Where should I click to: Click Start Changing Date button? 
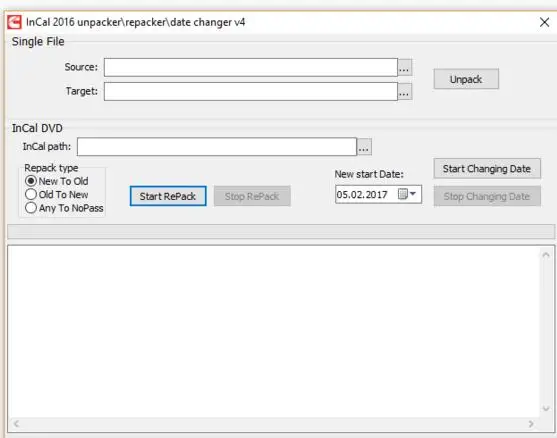487,168
